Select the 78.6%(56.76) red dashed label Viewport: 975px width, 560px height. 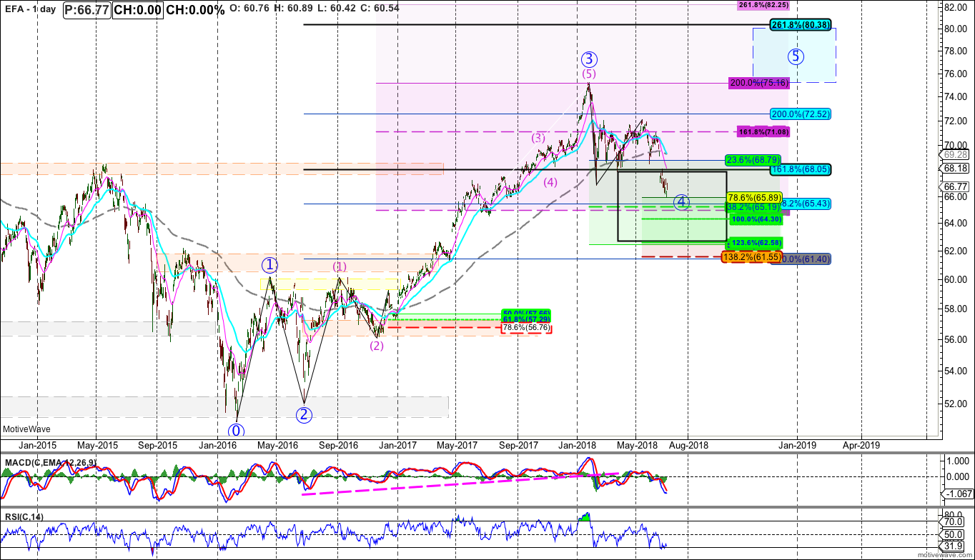pyautogui.click(x=526, y=328)
